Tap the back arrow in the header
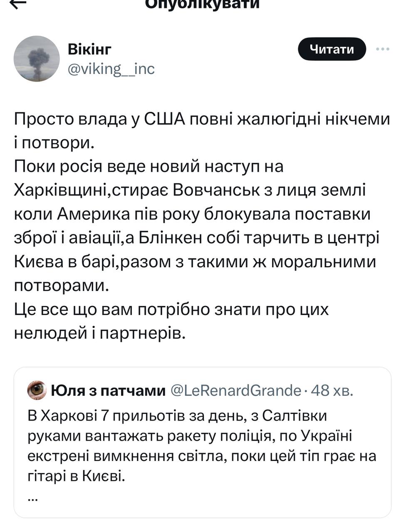The image size is (411, 532). [x=18, y=3]
